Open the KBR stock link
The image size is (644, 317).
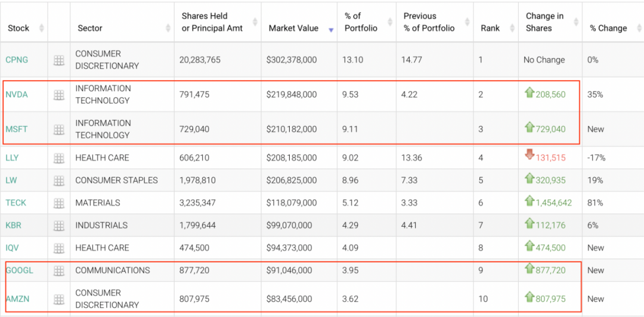[14, 226]
